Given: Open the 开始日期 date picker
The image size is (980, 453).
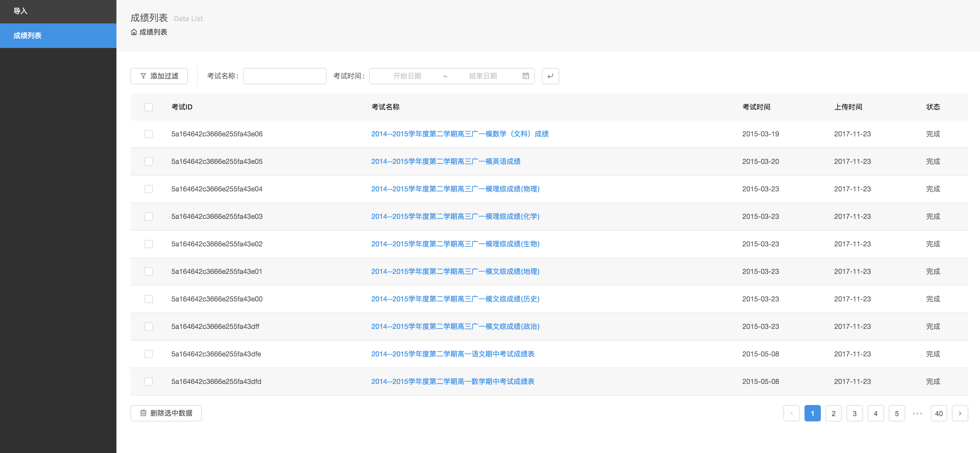Looking at the screenshot, I should click(x=407, y=76).
